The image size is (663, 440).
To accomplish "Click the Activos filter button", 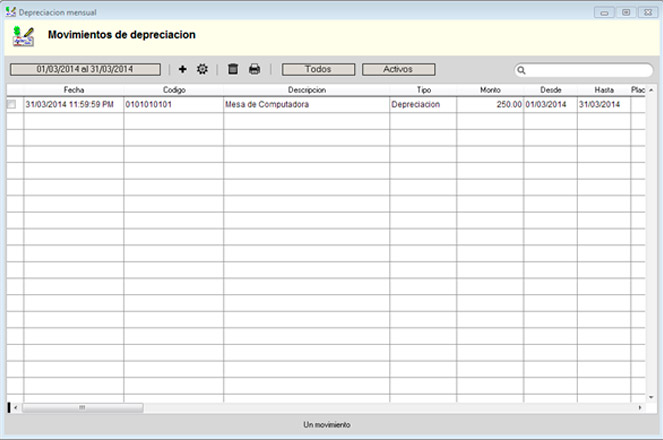I will tap(398, 70).
